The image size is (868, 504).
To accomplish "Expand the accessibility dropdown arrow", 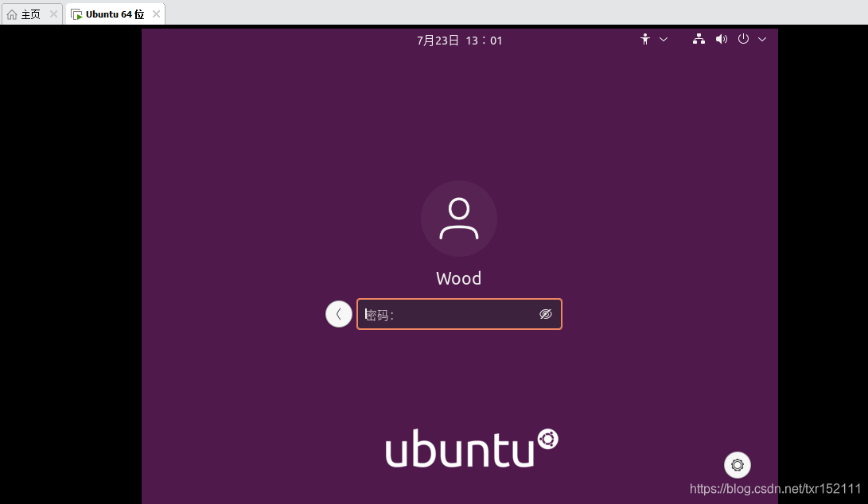I will coord(664,39).
